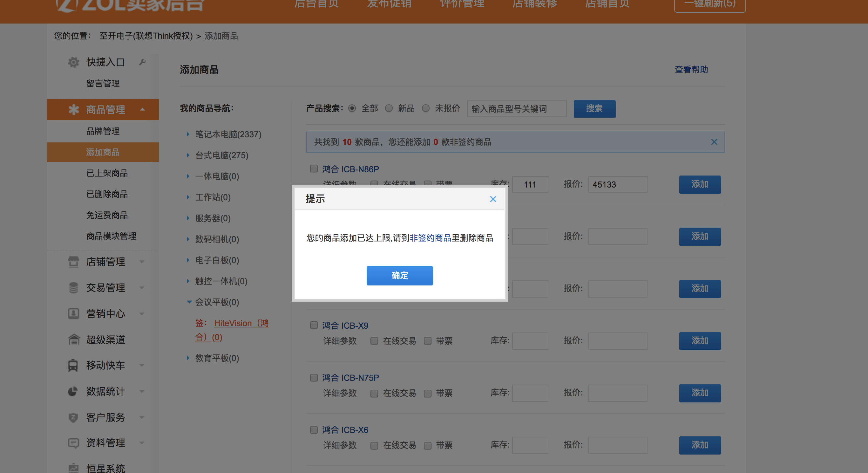Enable 带票 for 鸿合 ICB-X6

point(428,446)
